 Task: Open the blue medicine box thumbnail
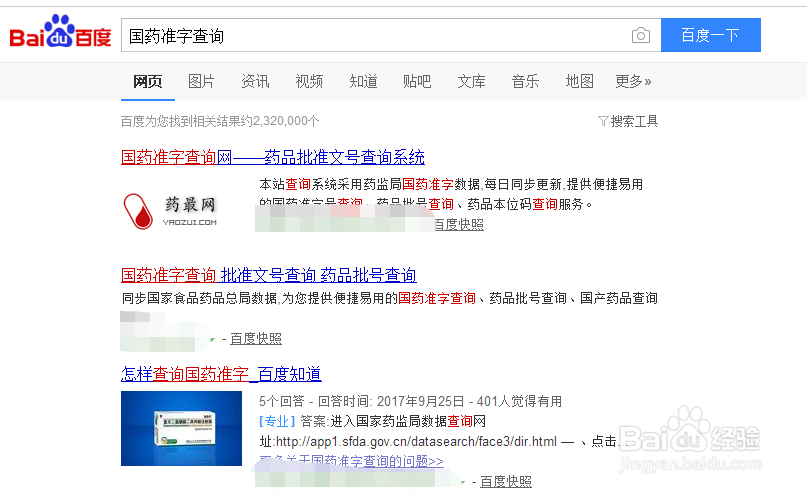(181, 428)
